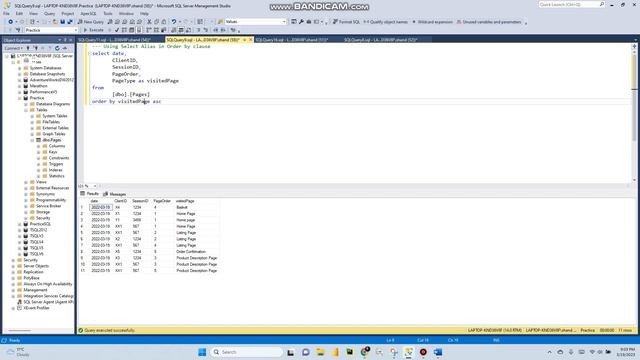Image resolution: width=640 pixels, height=360 pixels.
Task: Click the Order Confirmation cell
Action: tap(191, 252)
